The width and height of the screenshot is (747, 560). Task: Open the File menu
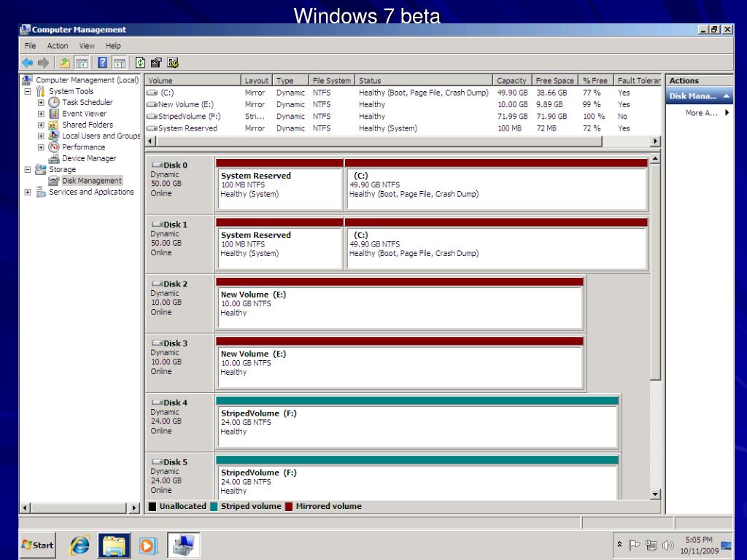pos(31,46)
